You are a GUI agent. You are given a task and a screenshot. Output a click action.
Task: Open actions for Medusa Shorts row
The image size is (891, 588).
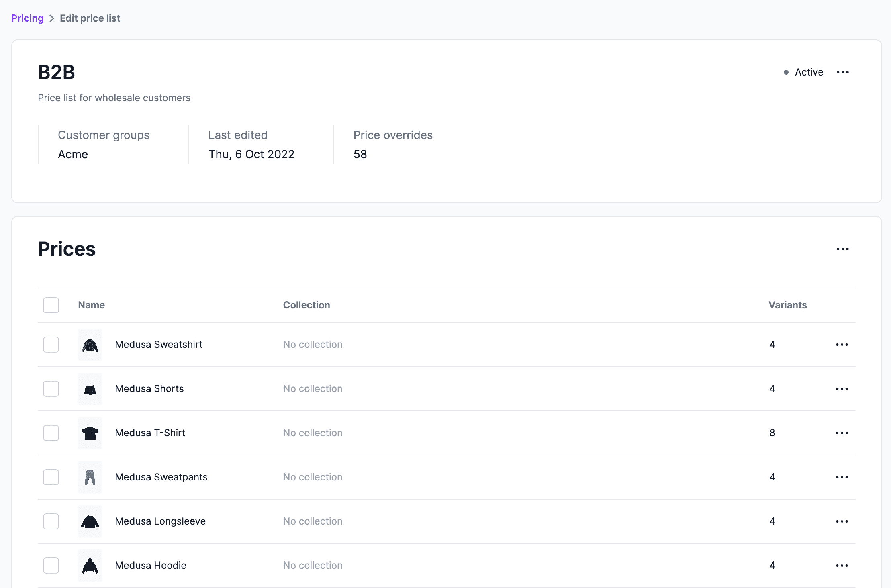coord(842,389)
